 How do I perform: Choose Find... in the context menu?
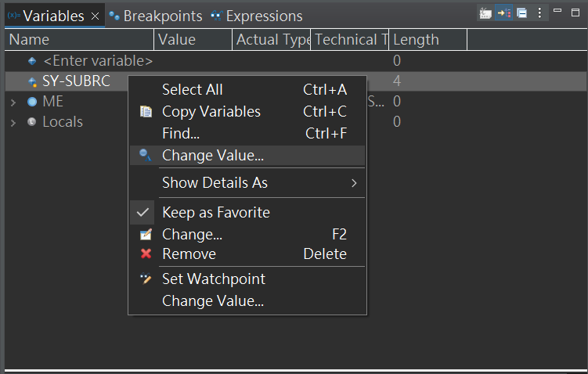[181, 134]
